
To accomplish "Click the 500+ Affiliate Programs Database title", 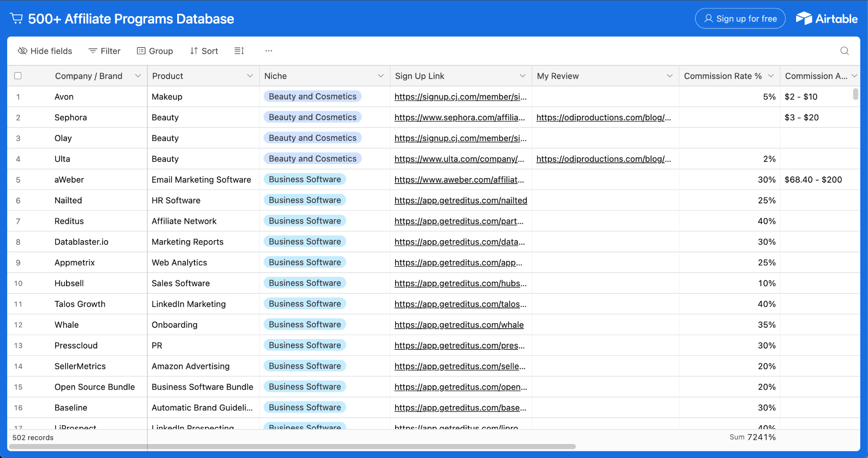I will [x=131, y=19].
